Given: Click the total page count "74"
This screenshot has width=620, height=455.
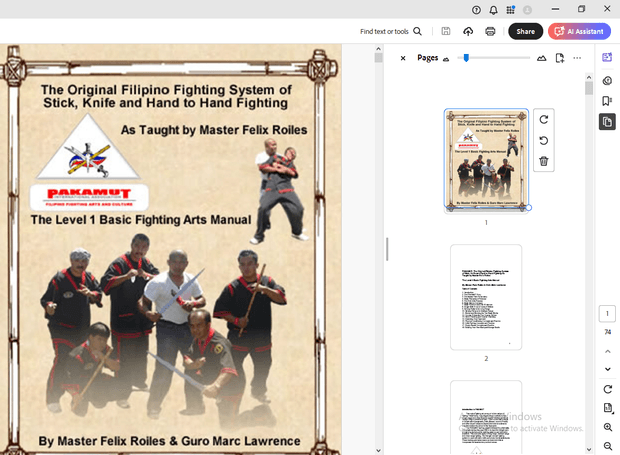Looking at the screenshot, I should coord(608,332).
